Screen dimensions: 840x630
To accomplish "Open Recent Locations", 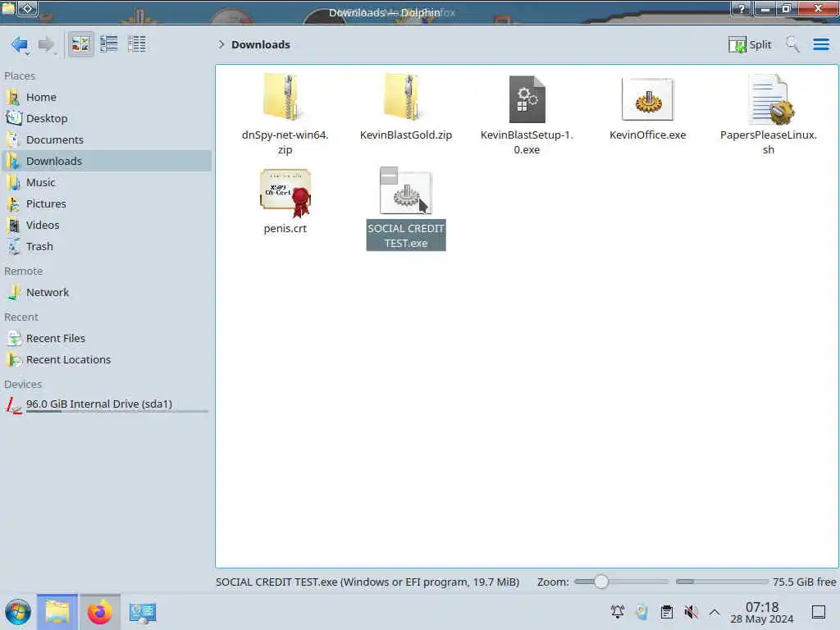I will tap(107, 360).
